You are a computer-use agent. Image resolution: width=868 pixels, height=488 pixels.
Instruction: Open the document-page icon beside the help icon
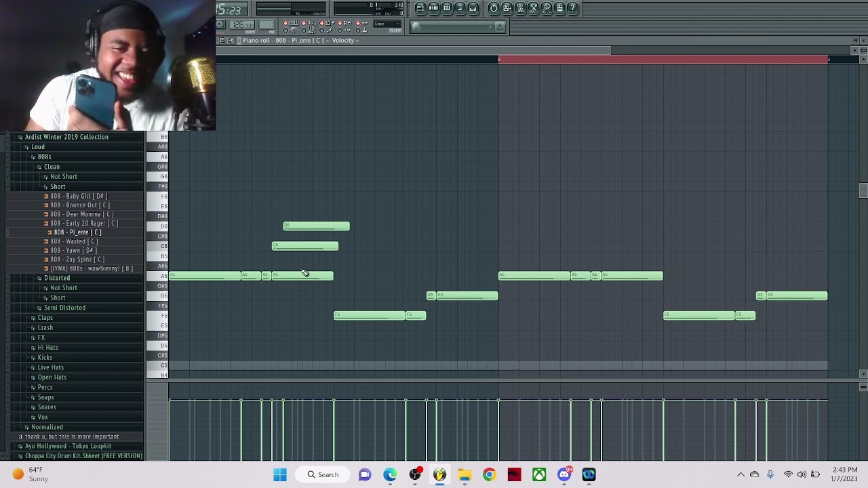560,8
